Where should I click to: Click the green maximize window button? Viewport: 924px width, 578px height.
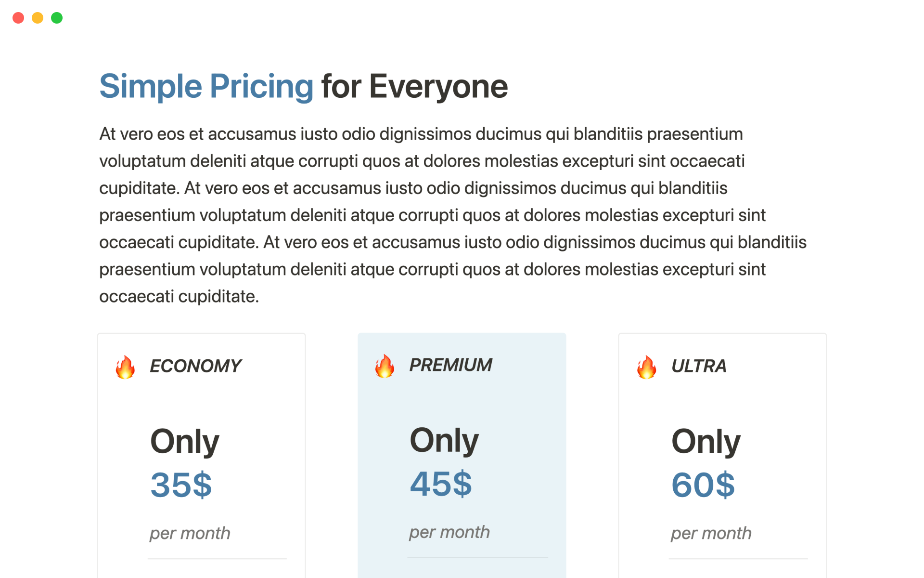(57, 18)
